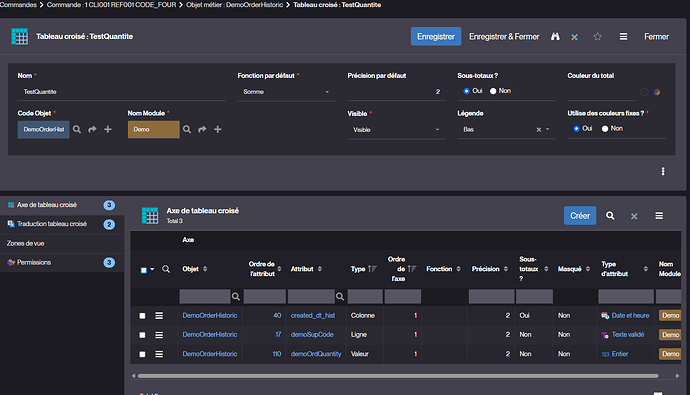Image resolution: width=690 pixels, height=395 pixels.
Task: Click the favorite star icon
Action: click(597, 37)
